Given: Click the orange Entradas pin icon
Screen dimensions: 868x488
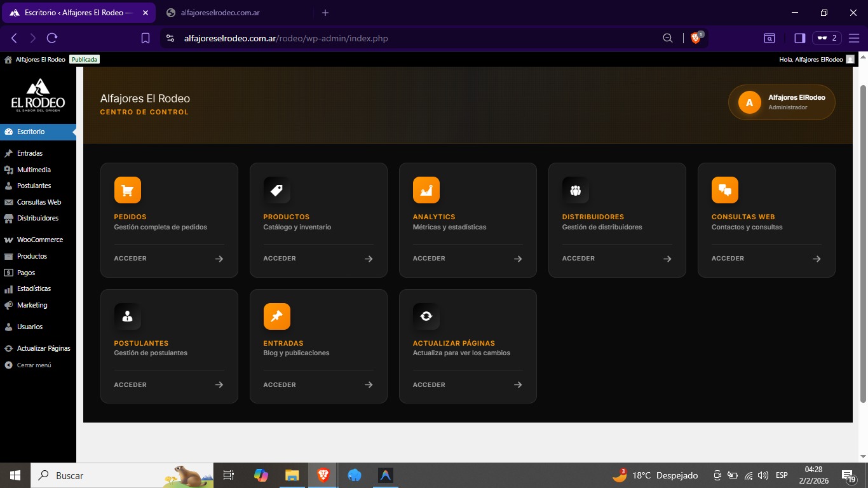Looking at the screenshot, I should coord(276,316).
